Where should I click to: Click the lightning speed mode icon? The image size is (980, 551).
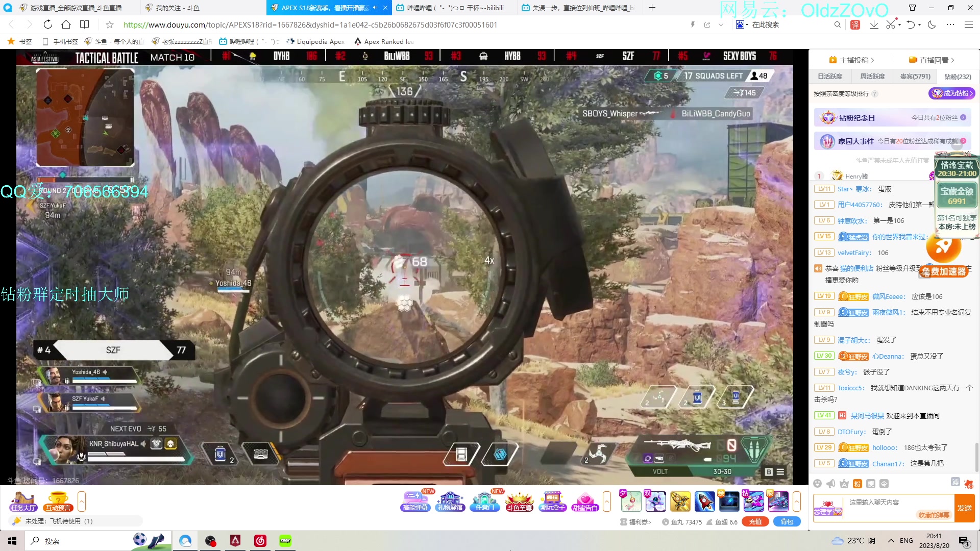(693, 24)
